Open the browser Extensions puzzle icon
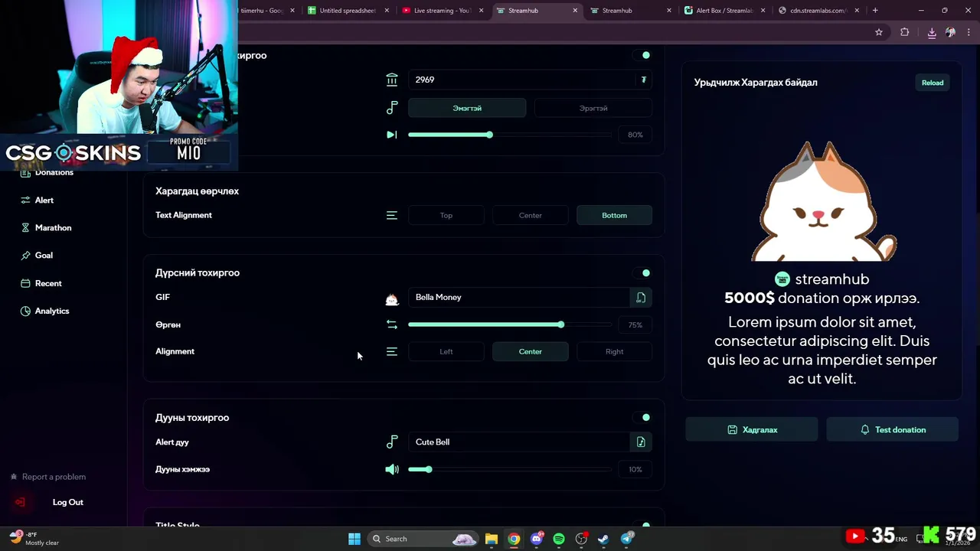Image resolution: width=980 pixels, height=551 pixels. [904, 32]
